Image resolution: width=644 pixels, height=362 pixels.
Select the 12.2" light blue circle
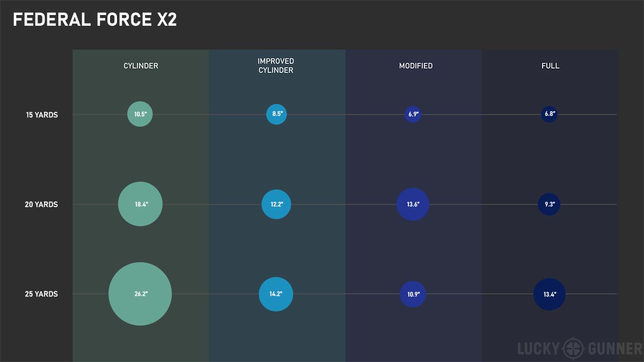(x=276, y=204)
